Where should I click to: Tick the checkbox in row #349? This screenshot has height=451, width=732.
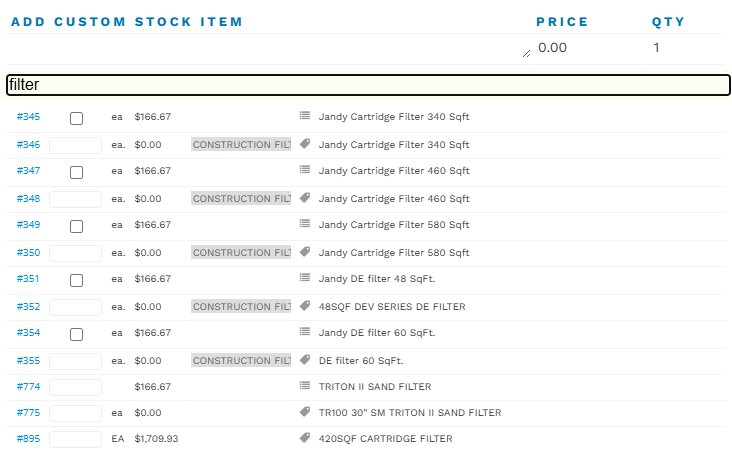click(x=76, y=226)
